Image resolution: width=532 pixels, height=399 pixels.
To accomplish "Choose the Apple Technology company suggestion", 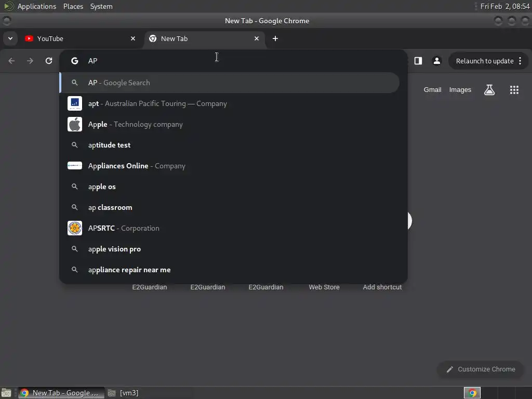I will [230, 124].
